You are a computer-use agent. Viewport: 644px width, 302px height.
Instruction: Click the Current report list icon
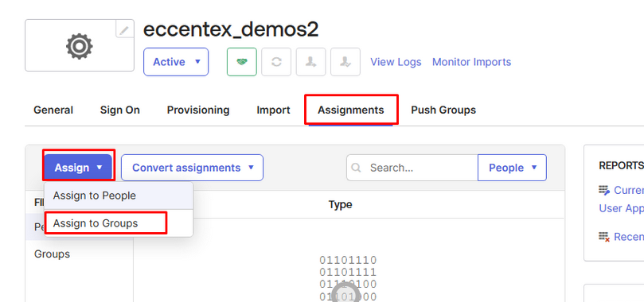click(604, 190)
